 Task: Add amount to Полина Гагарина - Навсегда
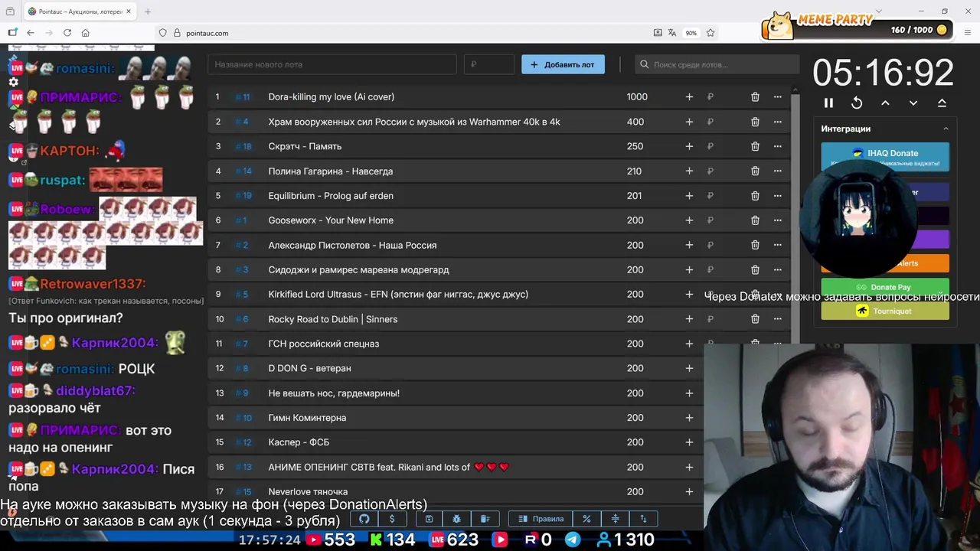click(x=689, y=171)
